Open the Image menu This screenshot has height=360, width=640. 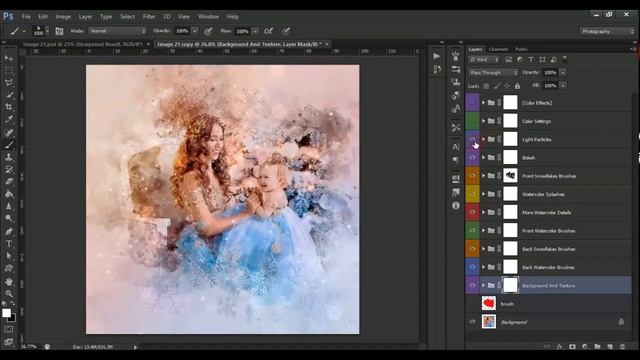pos(63,17)
